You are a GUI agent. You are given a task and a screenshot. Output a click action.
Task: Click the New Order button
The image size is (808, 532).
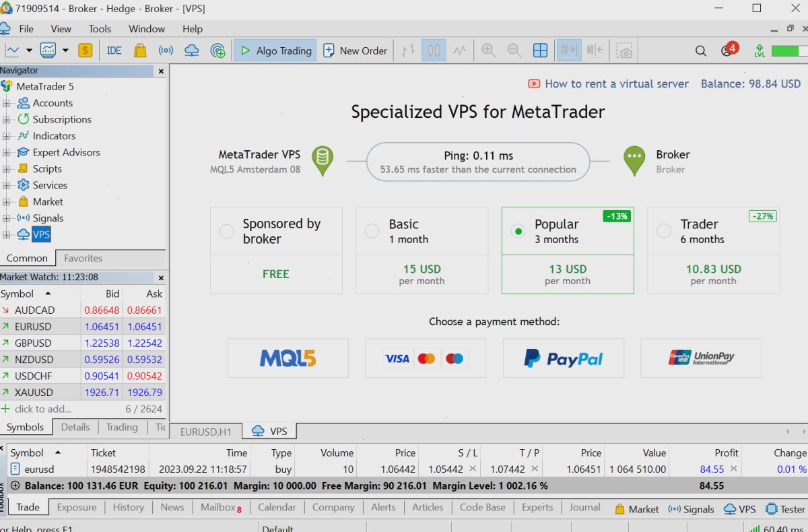[356, 51]
